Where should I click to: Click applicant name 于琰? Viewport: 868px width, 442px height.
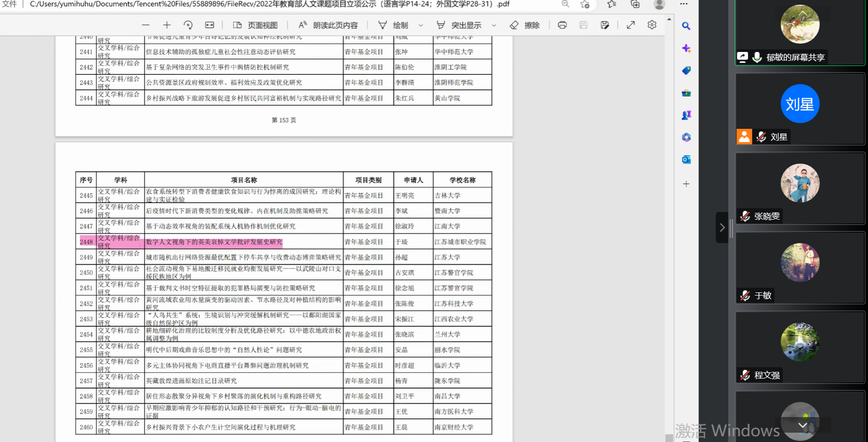point(402,242)
